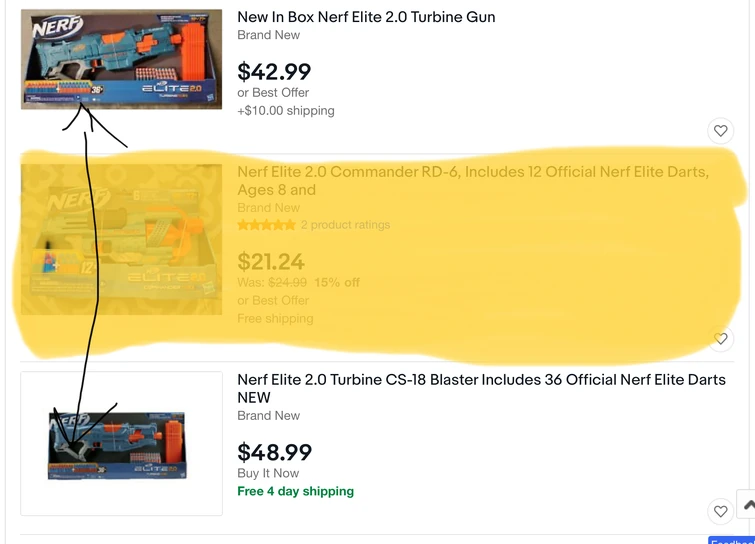Click the heart icon on the Turbine Gun listing
Viewport: 755px width, 544px height.
[x=720, y=131]
